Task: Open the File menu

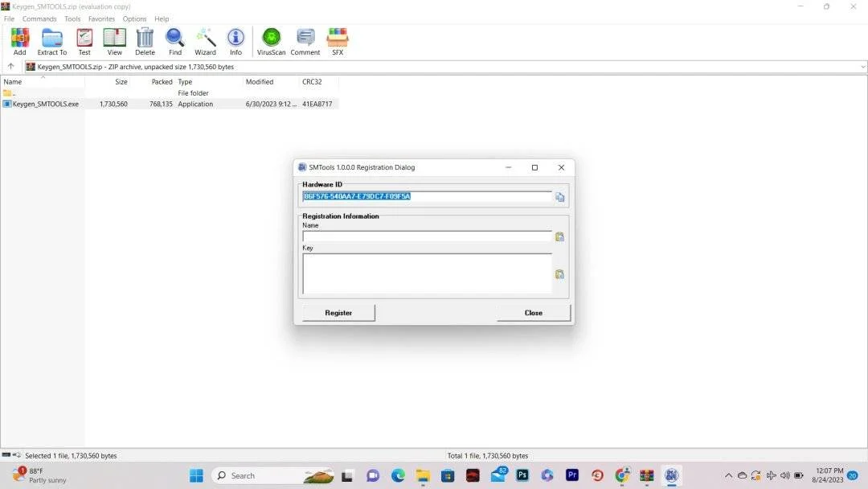Action: [10, 18]
